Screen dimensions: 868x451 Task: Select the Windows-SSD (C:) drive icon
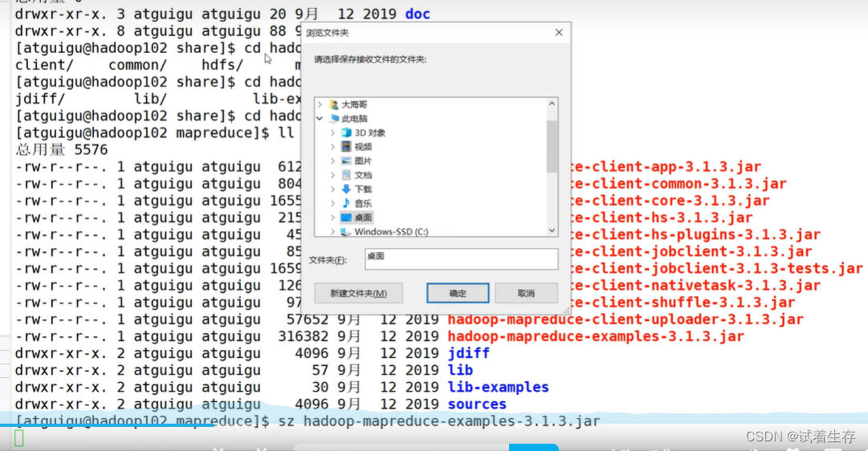pos(346,232)
